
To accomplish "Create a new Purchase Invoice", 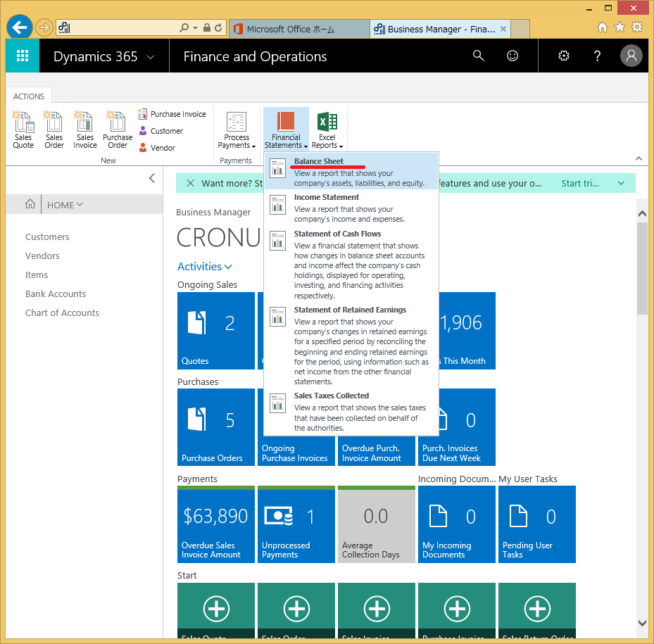I will coord(172,114).
